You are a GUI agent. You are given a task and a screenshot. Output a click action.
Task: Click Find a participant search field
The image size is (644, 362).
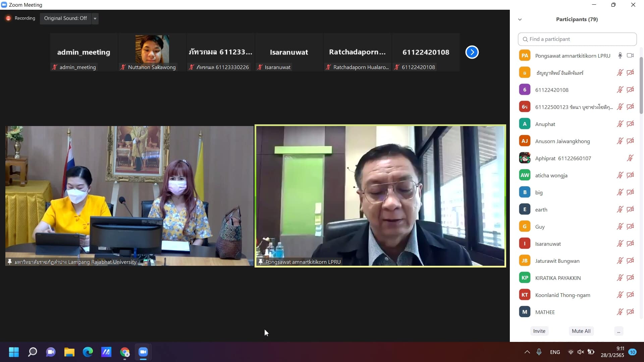tap(577, 39)
